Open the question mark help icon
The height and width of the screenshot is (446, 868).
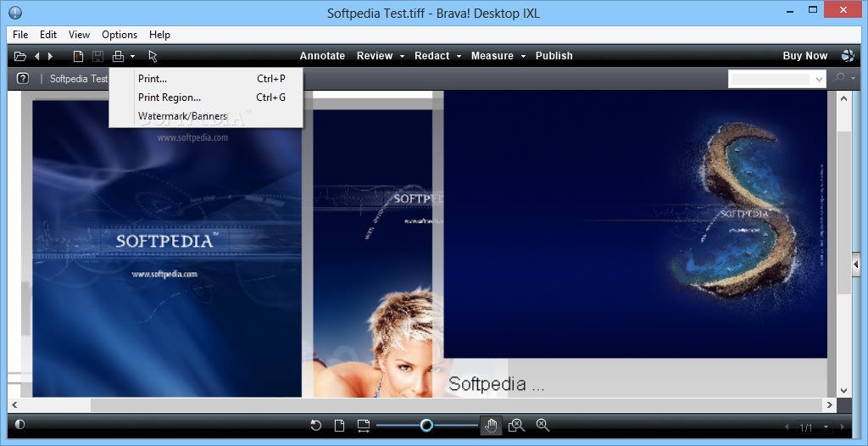23,78
